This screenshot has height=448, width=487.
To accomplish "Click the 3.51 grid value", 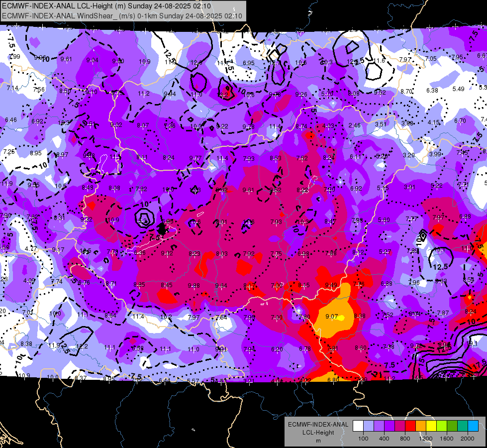I will 381,124.
